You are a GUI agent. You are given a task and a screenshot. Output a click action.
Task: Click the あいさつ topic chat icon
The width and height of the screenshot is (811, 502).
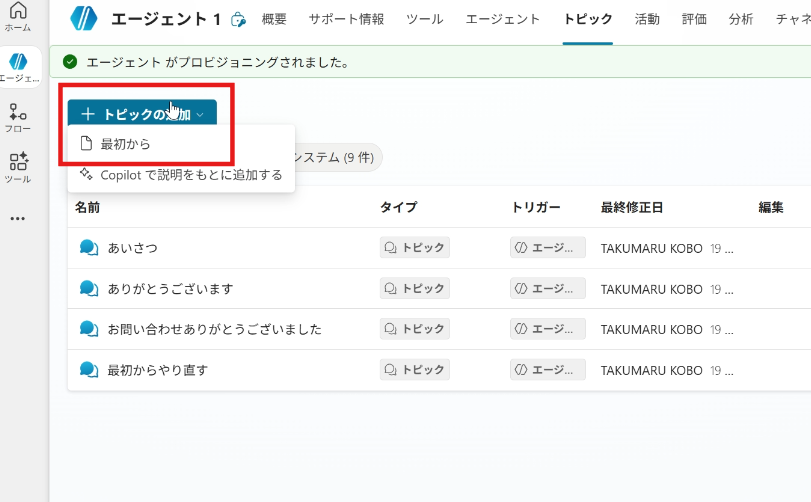[89, 248]
